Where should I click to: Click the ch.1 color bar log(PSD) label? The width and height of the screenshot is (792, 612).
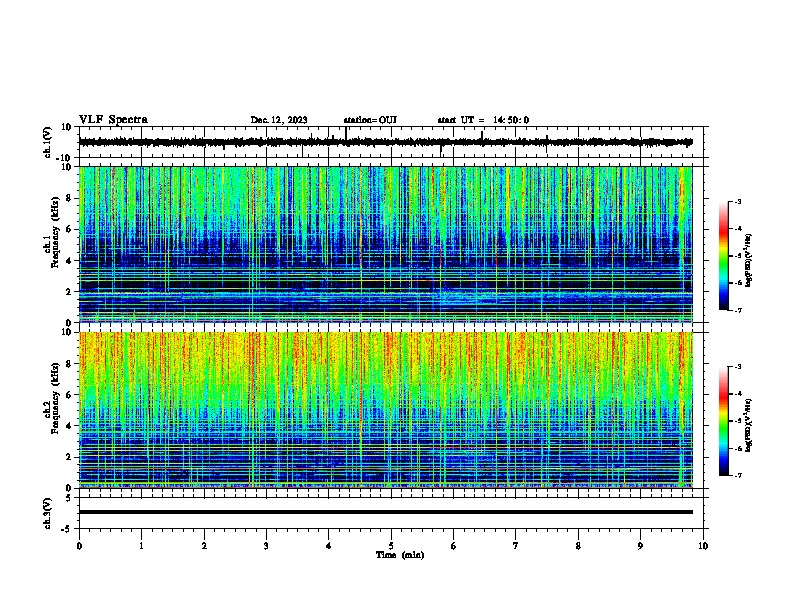[x=749, y=261]
